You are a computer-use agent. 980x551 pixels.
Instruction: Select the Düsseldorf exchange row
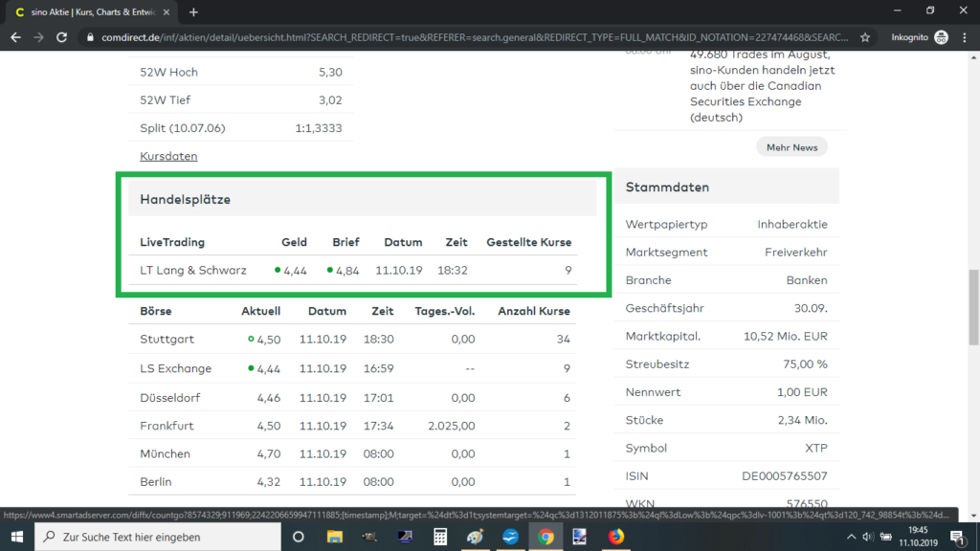(x=352, y=397)
